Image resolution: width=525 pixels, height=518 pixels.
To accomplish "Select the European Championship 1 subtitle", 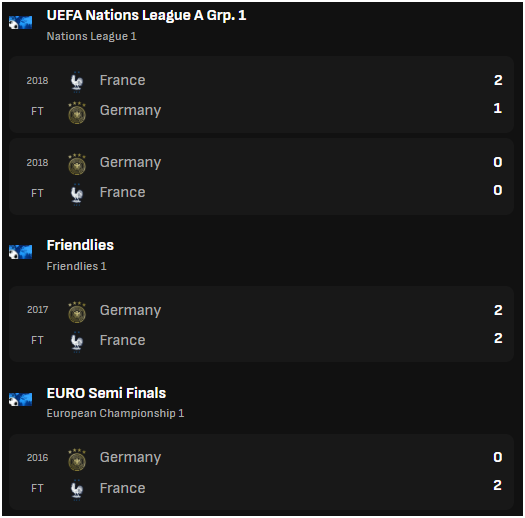I will point(115,413).
